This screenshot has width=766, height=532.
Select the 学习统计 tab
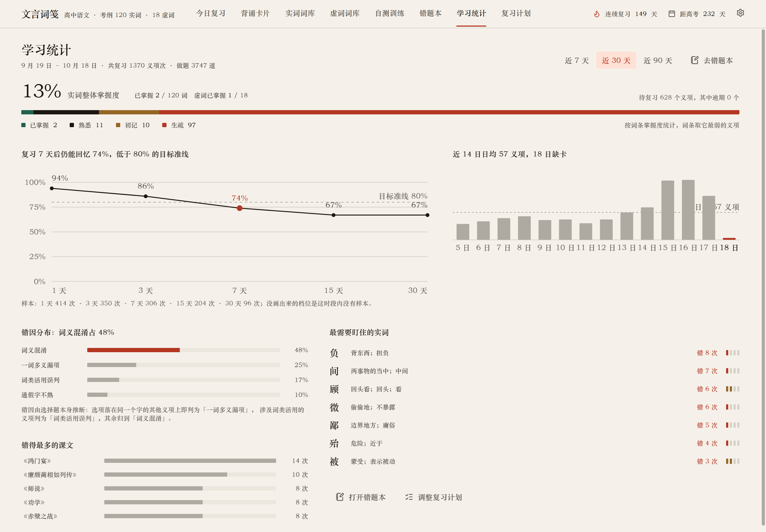point(471,13)
